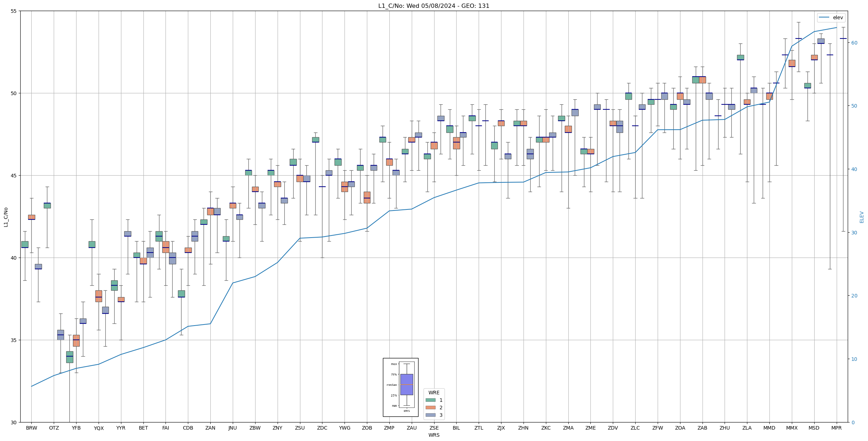This screenshot has height=441, width=868.
Task: Click the green box above OTZ
Action: click(47, 206)
